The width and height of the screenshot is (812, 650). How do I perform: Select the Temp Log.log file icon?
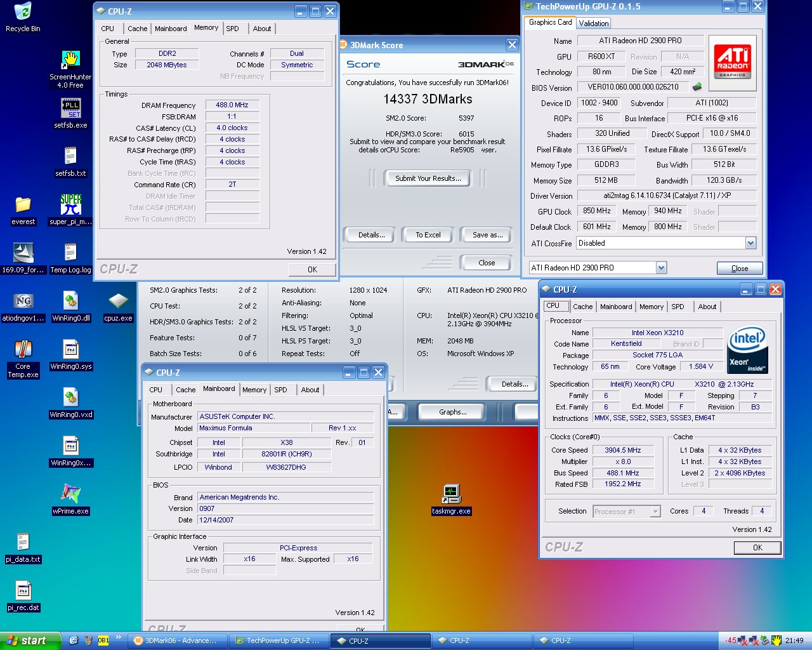point(70,258)
